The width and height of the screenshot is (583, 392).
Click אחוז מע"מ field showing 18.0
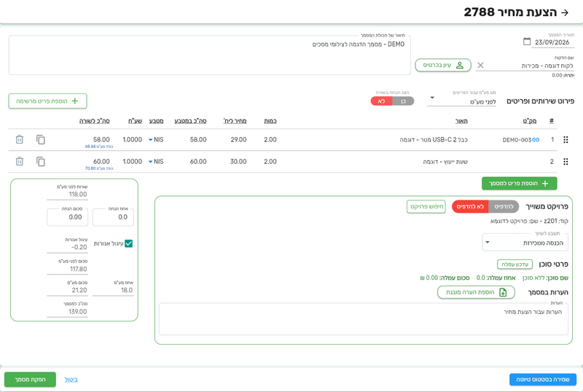click(113, 290)
